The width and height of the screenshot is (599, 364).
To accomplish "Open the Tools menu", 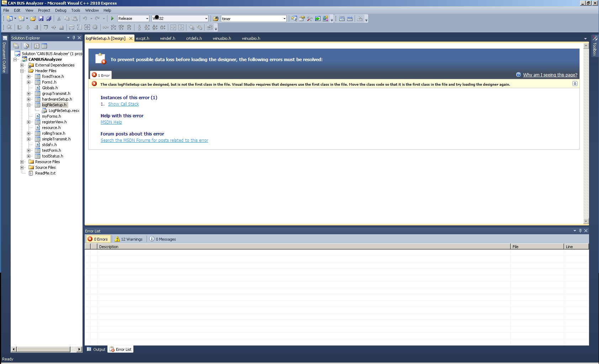I will tap(75, 10).
